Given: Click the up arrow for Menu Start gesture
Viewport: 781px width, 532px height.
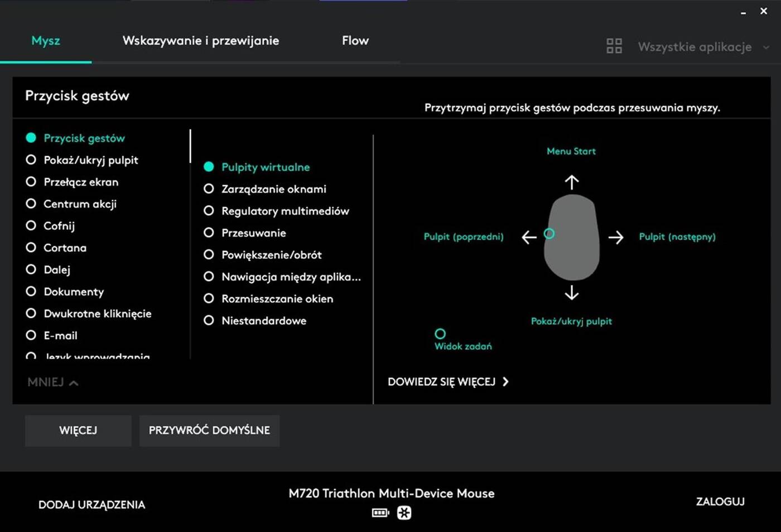Looking at the screenshot, I should click(x=571, y=182).
